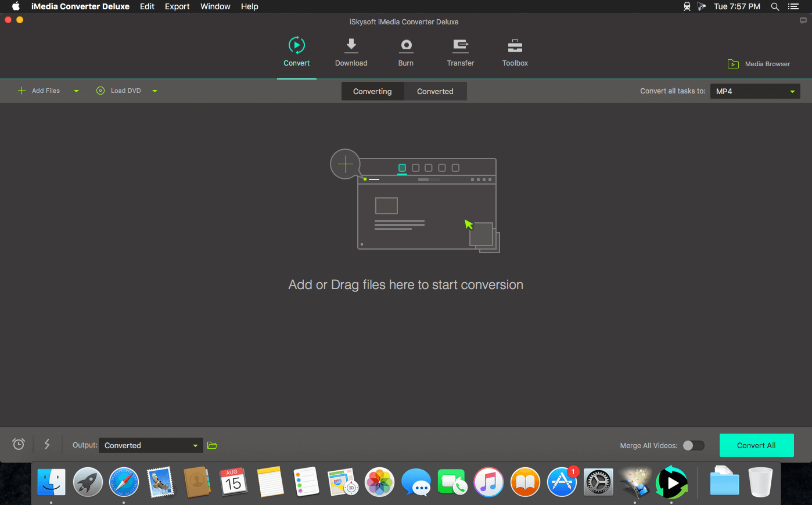
Task: Click the plus circle to add files
Action: [345, 164]
